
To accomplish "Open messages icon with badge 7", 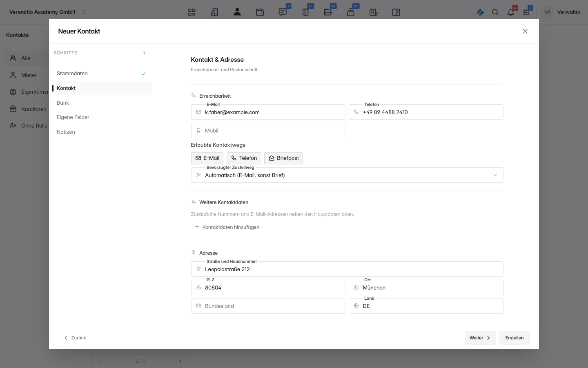I will pos(283,12).
